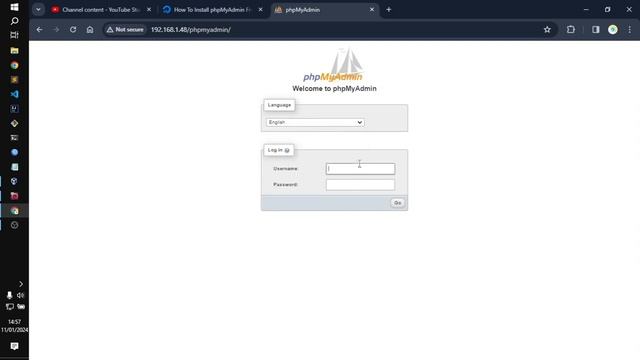Screen dimensions: 640x360
Task: Click the browser forward arrow
Action: pos(56,29)
